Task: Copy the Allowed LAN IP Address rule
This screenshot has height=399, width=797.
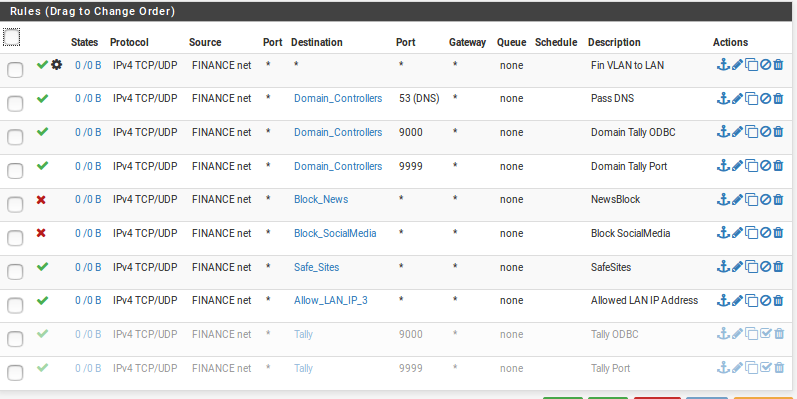Action: click(x=751, y=300)
